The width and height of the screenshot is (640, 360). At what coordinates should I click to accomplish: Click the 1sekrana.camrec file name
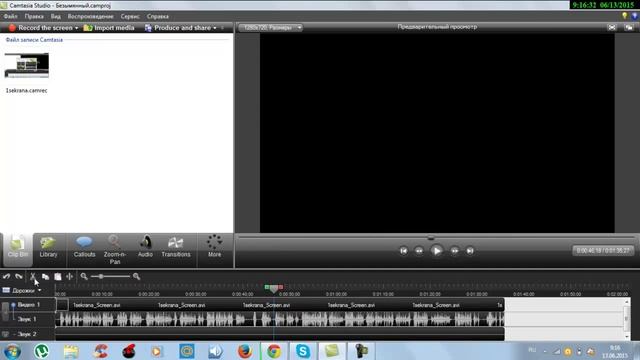[27, 91]
